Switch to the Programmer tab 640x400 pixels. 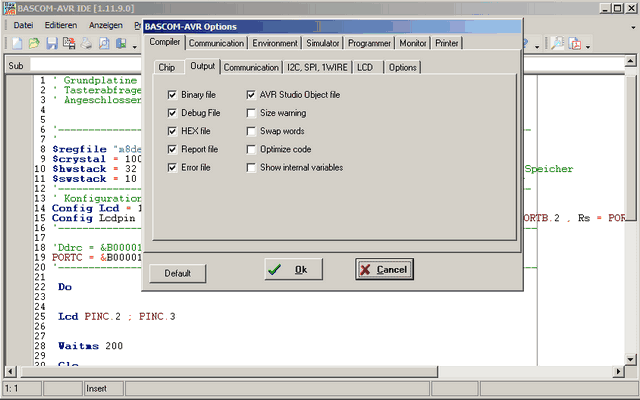point(369,43)
